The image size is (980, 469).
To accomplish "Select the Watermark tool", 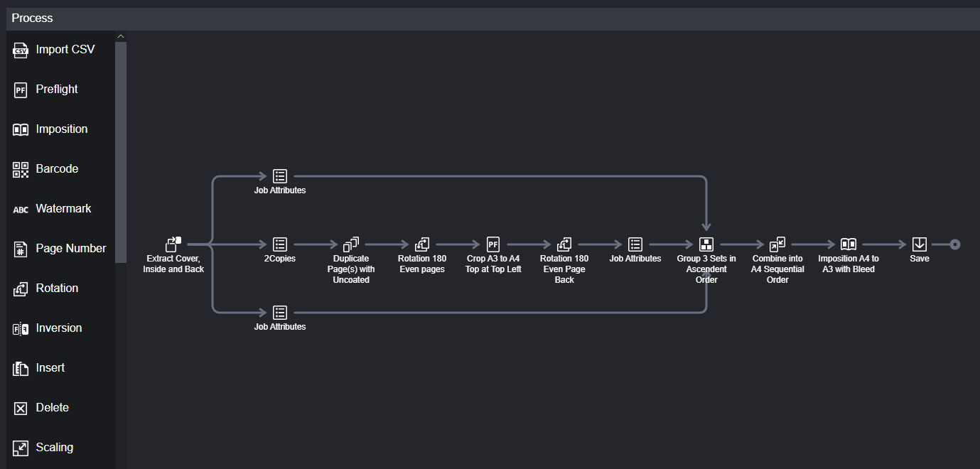I will coord(63,208).
